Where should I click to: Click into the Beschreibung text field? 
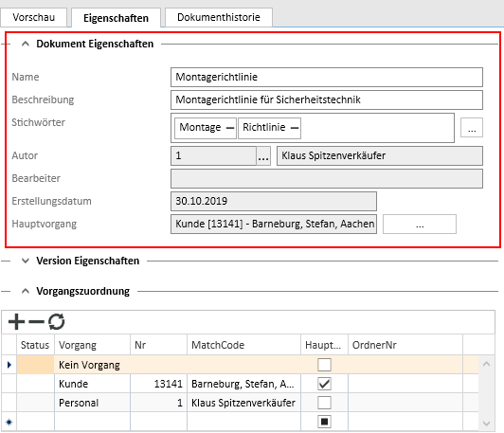tap(327, 100)
